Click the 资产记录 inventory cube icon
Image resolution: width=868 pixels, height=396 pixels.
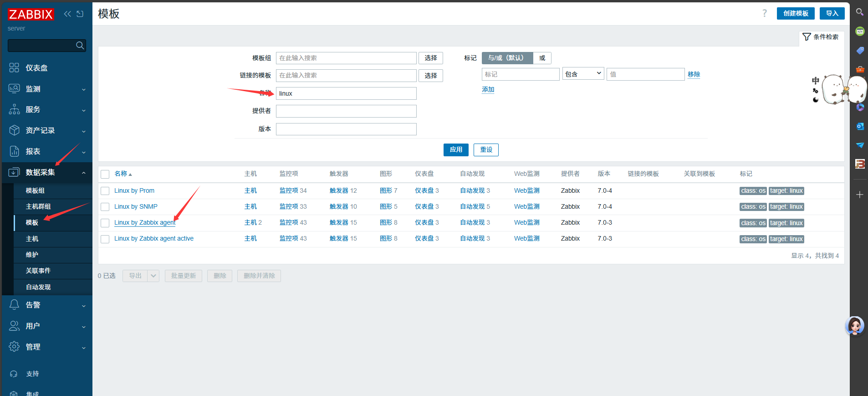pyautogui.click(x=14, y=130)
